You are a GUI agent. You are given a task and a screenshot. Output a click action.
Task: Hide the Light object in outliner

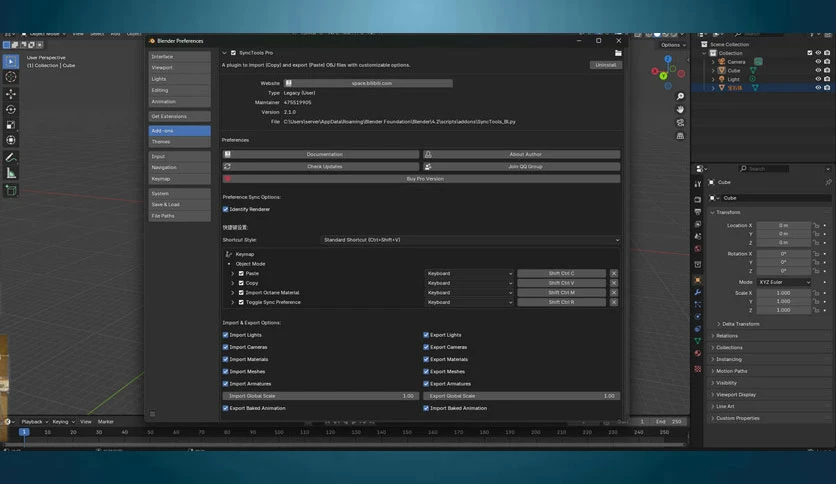818,79
